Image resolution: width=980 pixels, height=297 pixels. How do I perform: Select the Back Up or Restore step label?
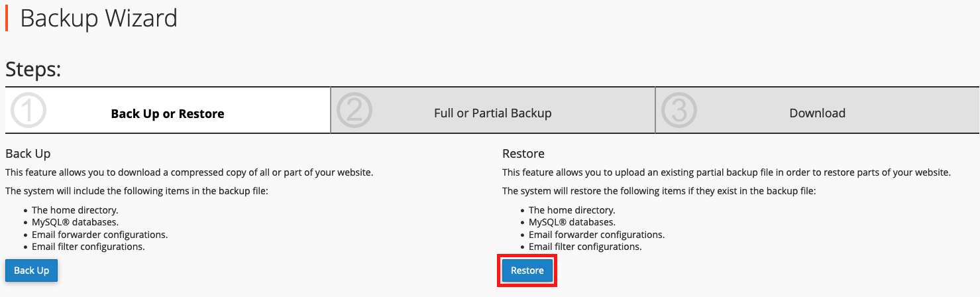[168, 113]
